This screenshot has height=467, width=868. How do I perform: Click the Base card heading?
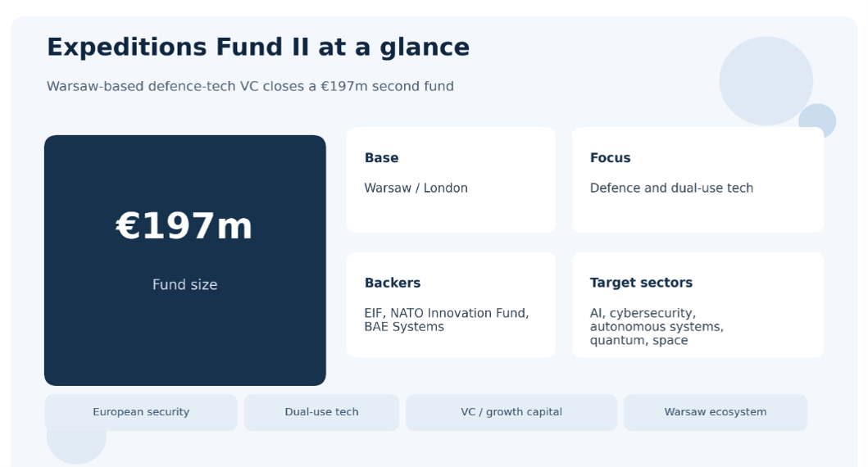pyautogui.click(x=381, y=157)
